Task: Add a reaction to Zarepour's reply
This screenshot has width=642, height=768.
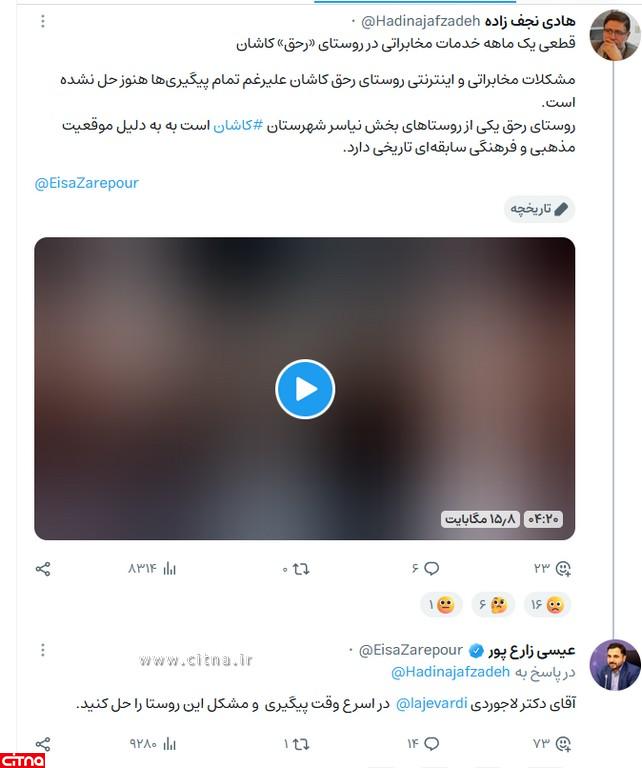Action: pos(552,744)
